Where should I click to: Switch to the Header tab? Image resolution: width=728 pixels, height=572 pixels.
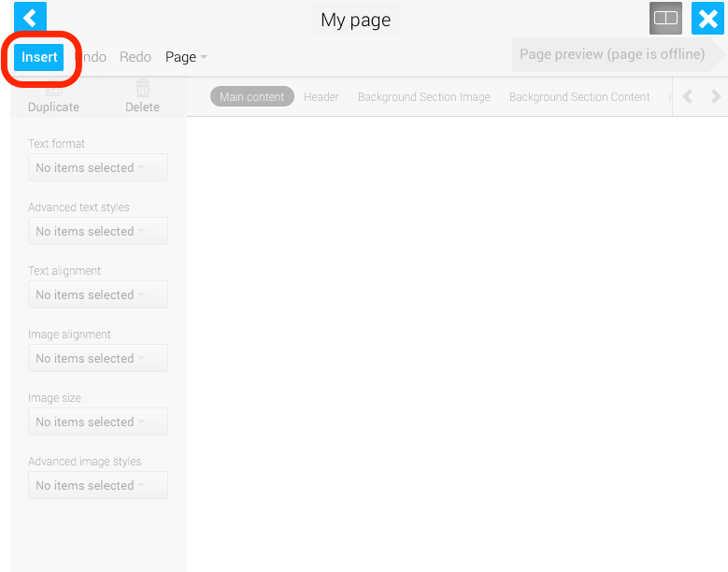(x=321, y=97)
